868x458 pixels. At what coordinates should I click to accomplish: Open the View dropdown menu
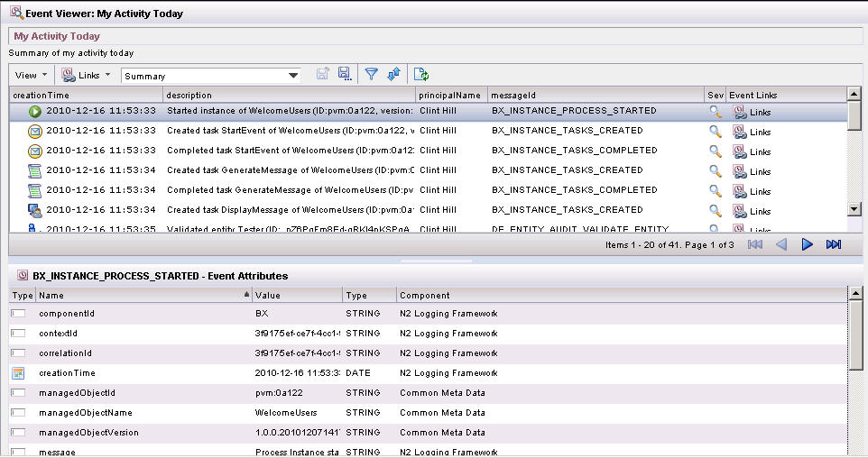click(31, 75)
